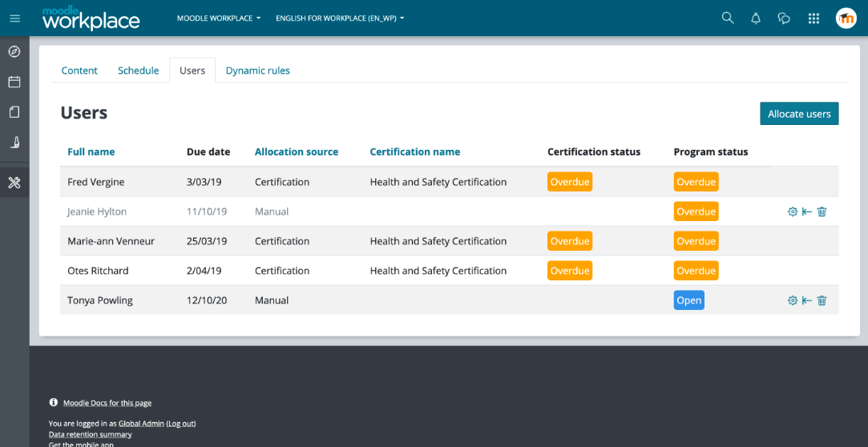Open Moodle Docs for this page
The height and width of the screenshot is (447, 868).
[x=107, y=403]
